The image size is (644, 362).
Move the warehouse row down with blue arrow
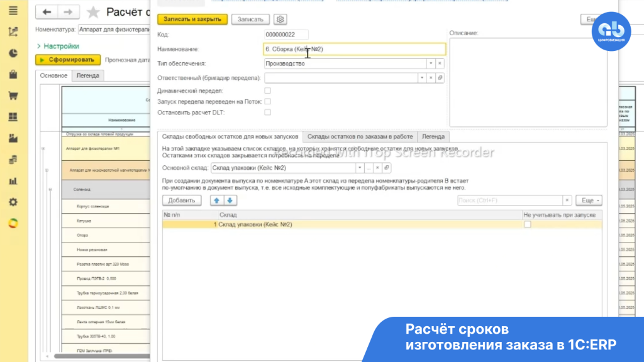pyautogui.click(x=230, y=200)
